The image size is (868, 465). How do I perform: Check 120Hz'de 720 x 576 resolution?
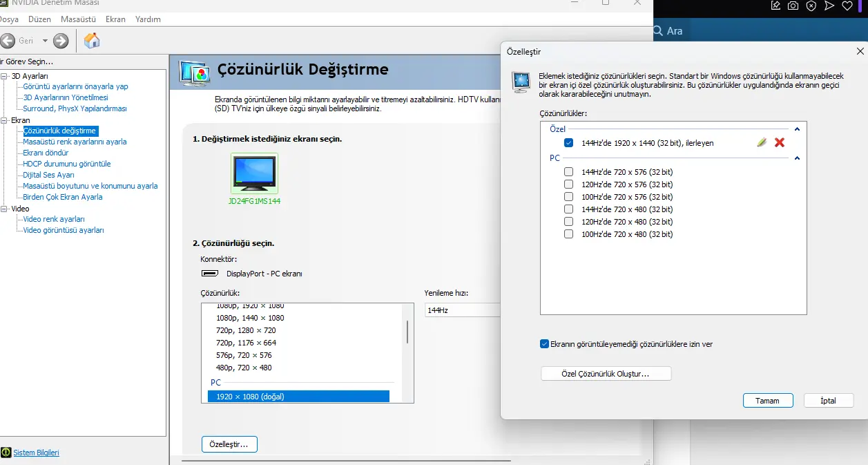[x=568, y=184]
